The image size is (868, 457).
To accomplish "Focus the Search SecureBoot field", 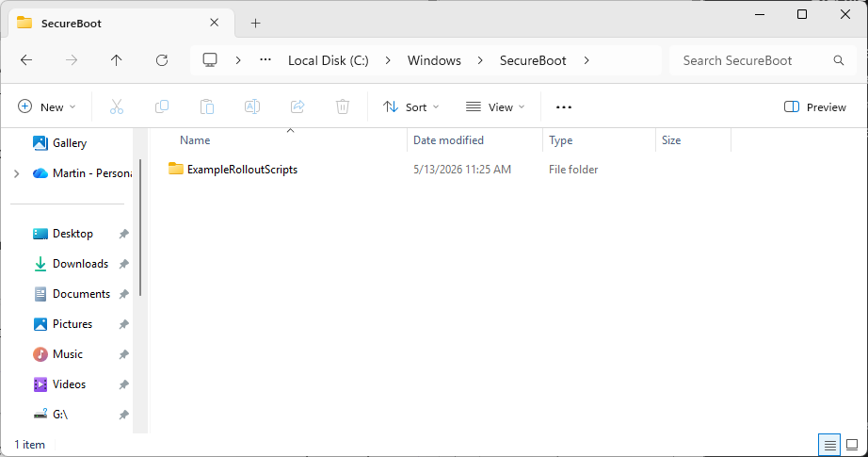I will (x=763, y=60).
